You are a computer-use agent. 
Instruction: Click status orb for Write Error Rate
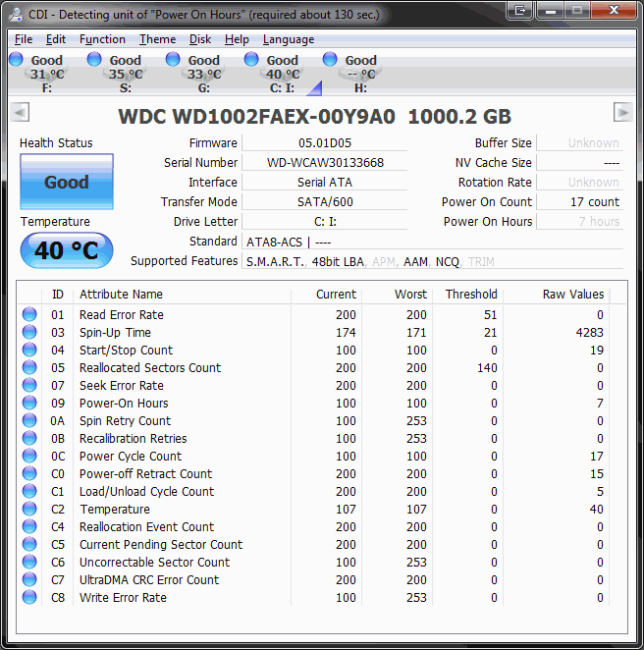[x=29, y=597]
